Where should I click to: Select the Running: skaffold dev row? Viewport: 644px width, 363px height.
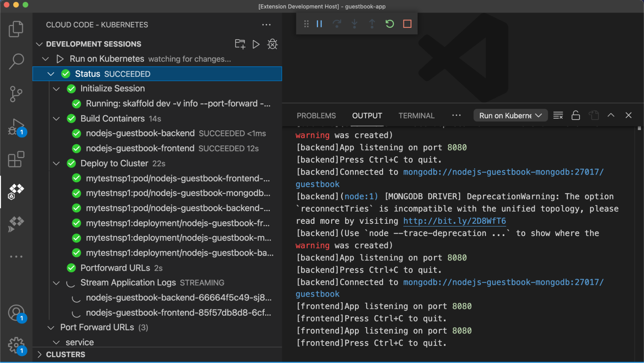pos(157,103)
